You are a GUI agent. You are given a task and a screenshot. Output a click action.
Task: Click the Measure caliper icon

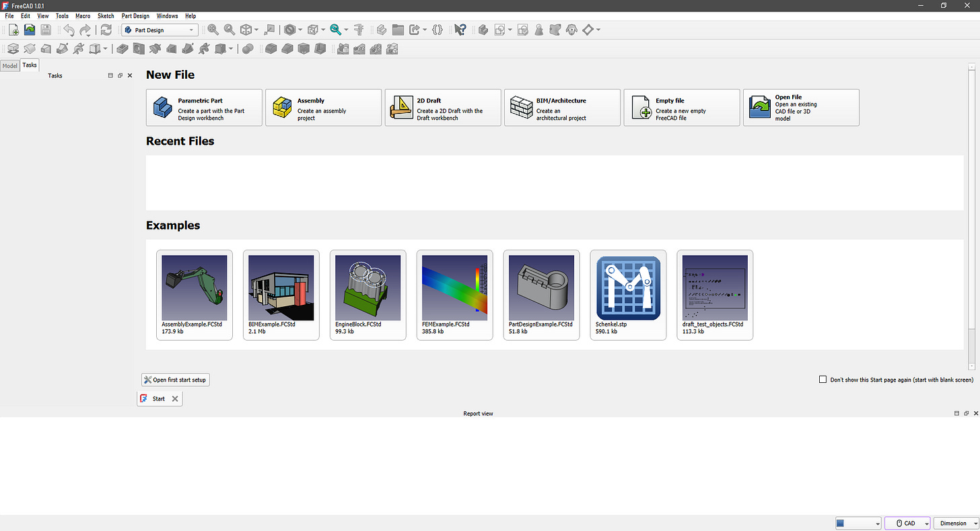tap(359, 30)
